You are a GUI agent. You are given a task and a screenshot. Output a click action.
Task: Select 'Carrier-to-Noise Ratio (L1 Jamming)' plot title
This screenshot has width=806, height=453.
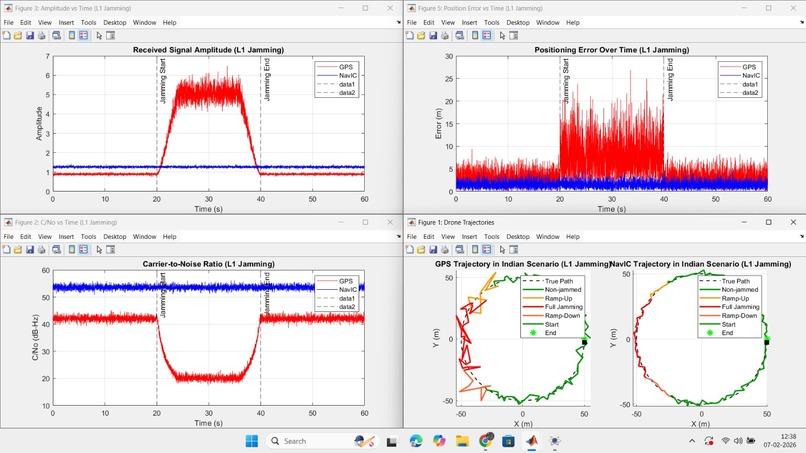tap(208, 264)
